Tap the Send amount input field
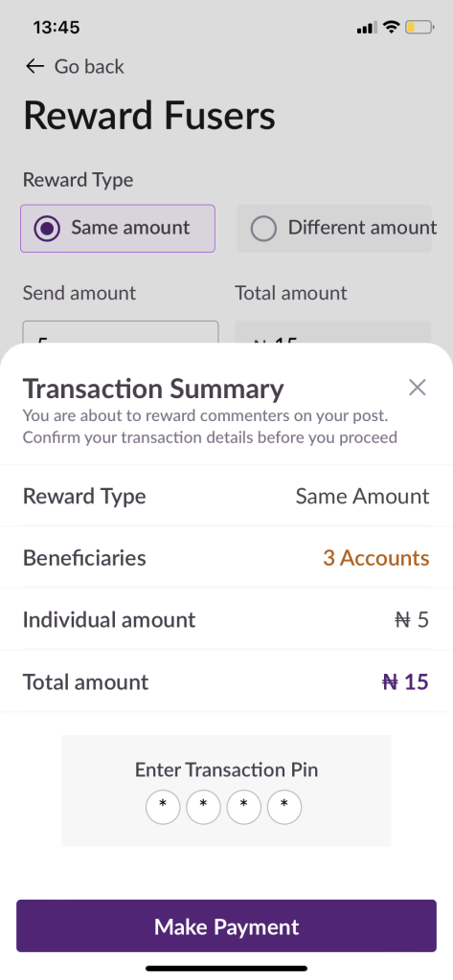The width and height of the screenshot is (453, 980). click(x=121, y=332)
